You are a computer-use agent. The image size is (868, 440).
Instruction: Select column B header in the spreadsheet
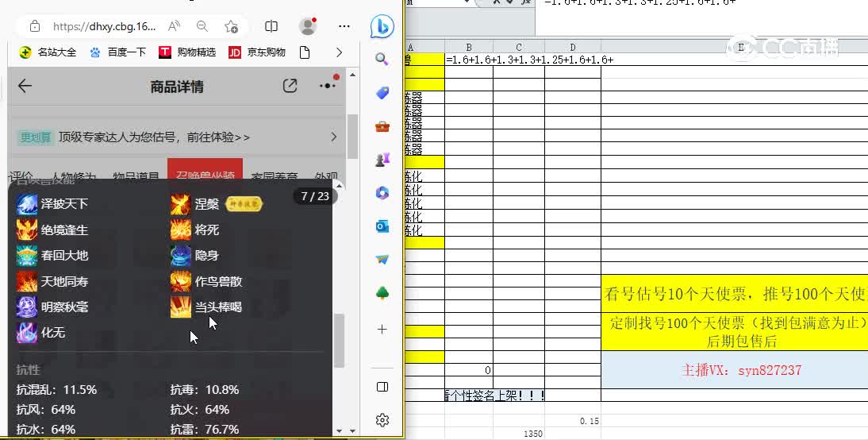click(469, 47)
